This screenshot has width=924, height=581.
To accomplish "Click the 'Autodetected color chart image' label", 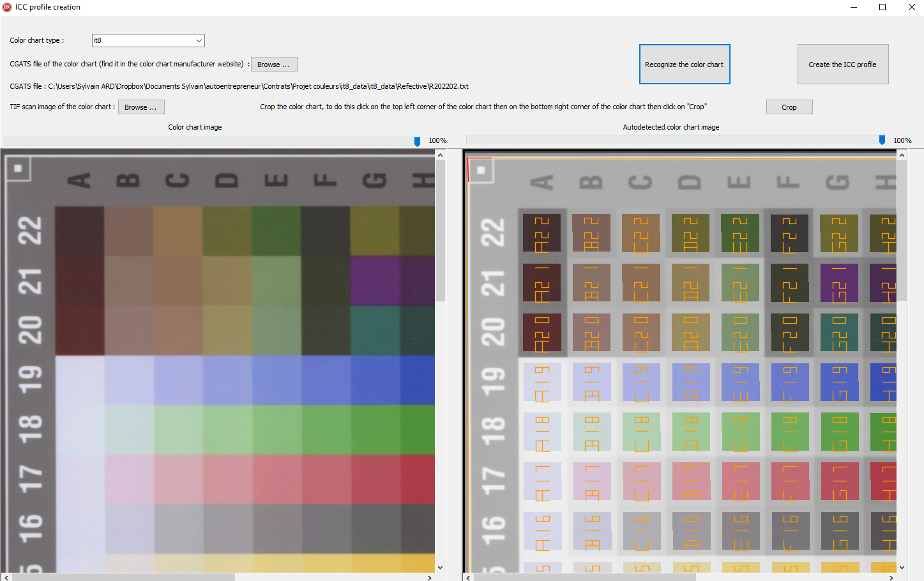I will (671, 127).
